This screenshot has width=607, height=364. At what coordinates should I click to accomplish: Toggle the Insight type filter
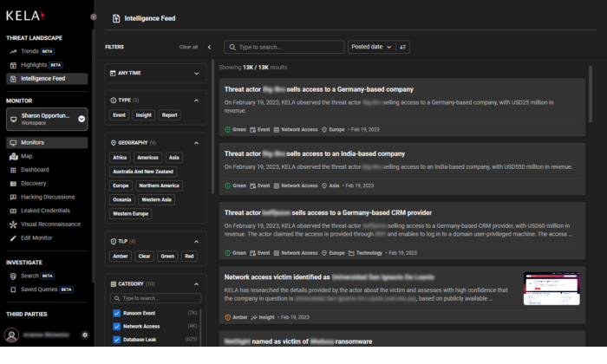pos(144,115)
